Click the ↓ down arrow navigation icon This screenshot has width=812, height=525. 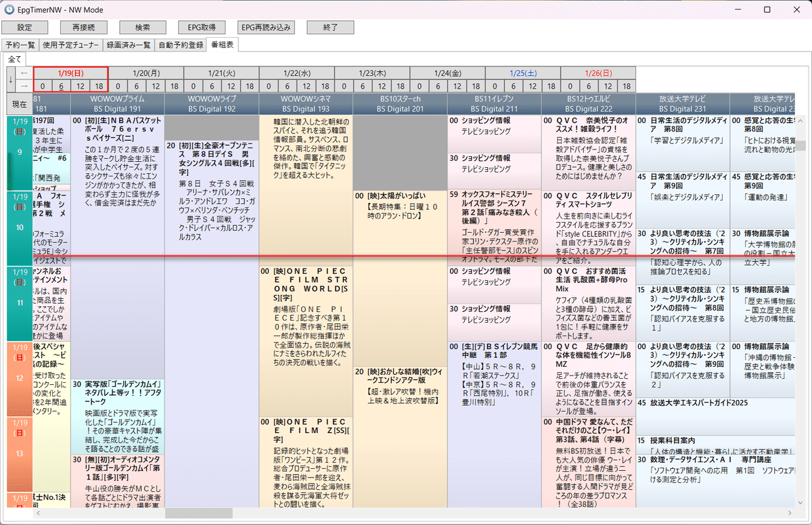click(10, 81)
